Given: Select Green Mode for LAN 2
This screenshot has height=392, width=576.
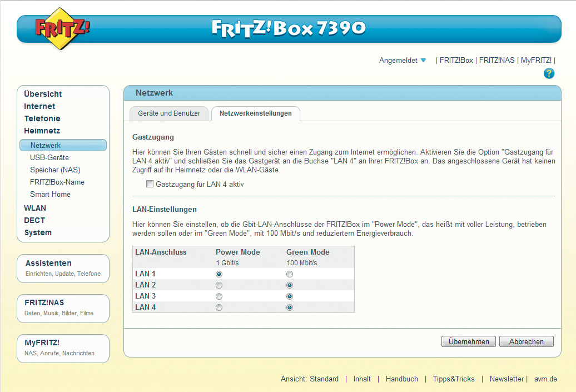Looking at the screenshot, I should coord(290,285).
